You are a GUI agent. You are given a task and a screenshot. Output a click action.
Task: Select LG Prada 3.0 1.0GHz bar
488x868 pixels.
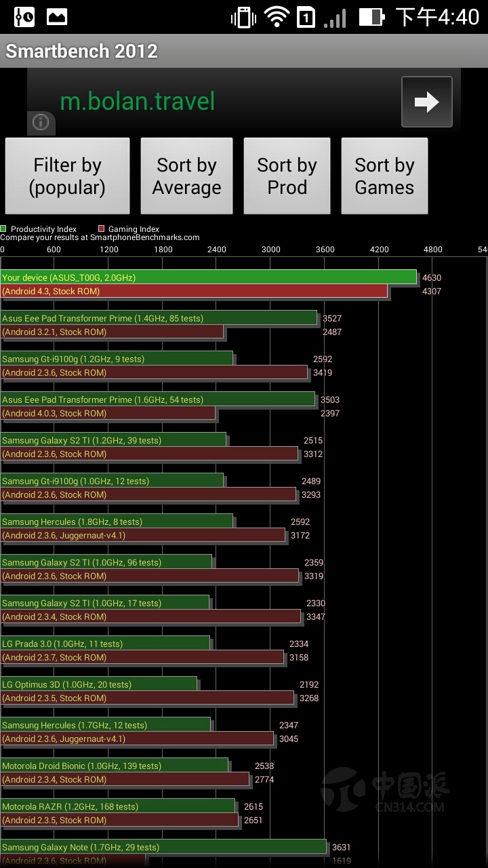pos(105,644)
